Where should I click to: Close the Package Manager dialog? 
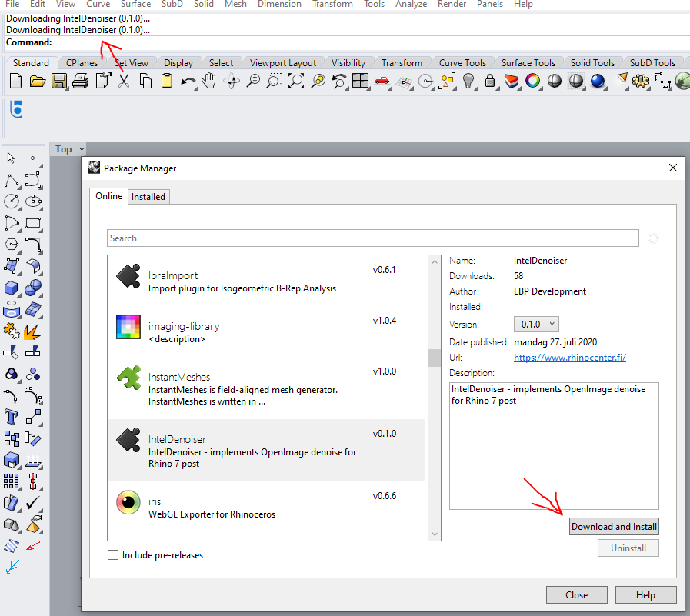point(673,168)
